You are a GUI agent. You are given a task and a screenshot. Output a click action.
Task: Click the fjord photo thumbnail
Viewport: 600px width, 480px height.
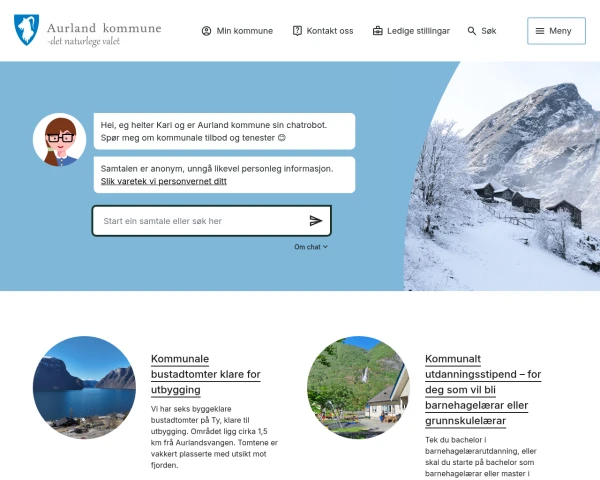tap(84, 387)
